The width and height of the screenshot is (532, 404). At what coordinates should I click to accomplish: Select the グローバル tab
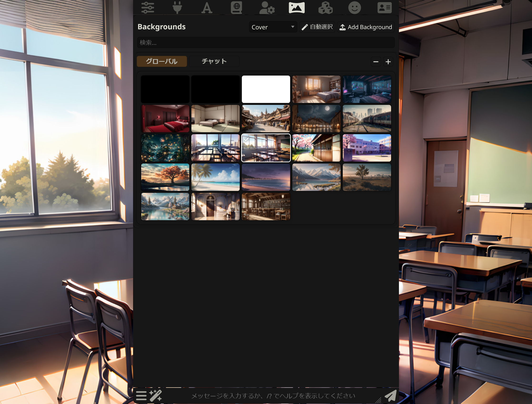162,61
